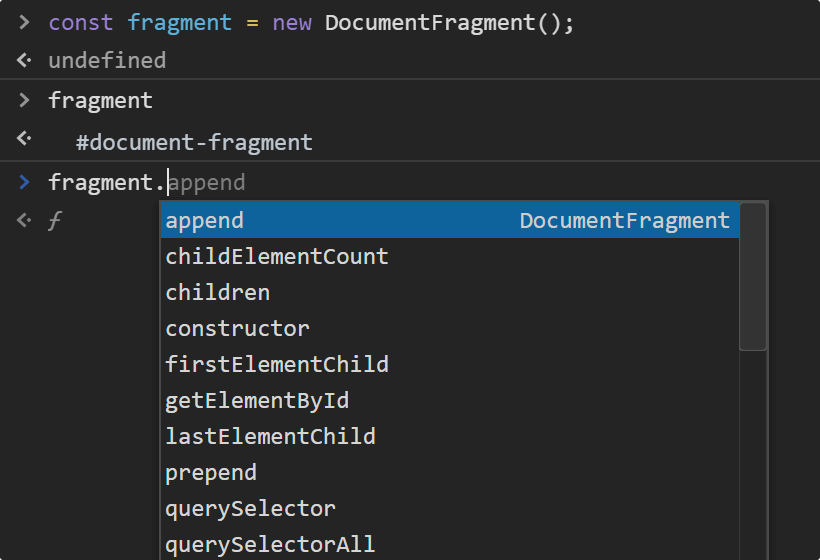The height and width of the screenshot is (560, 820).
Task: Pick the children suggestion
Action: click(218, 293)
